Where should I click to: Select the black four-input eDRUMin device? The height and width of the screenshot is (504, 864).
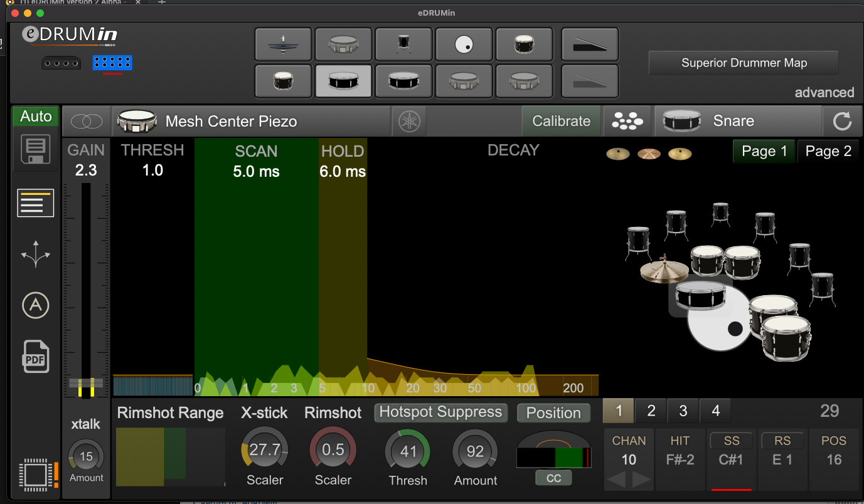[x=61, y=63]
